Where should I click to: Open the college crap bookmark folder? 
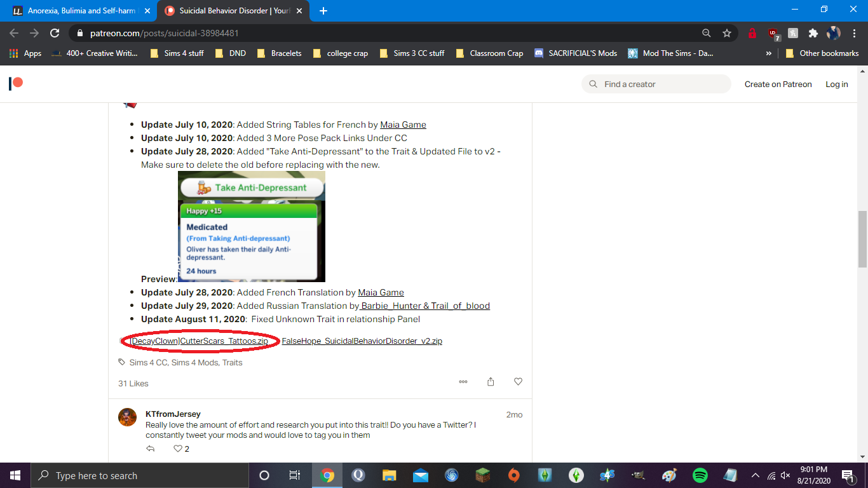(341, 53)
